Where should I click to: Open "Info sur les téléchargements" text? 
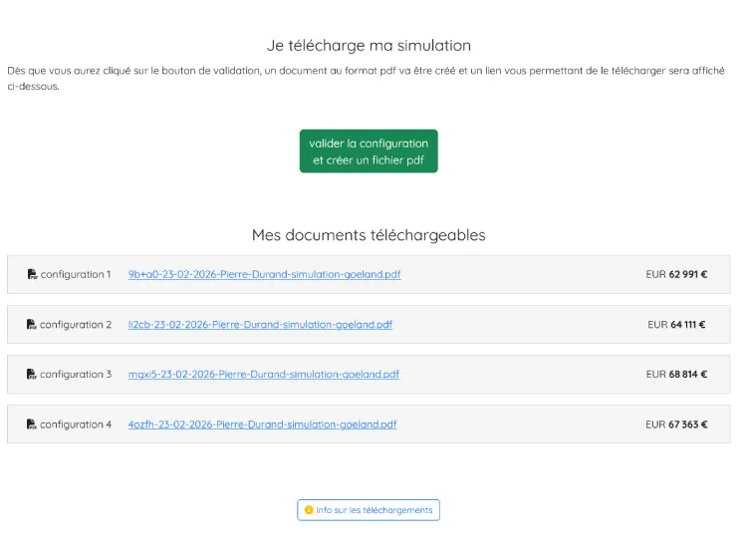tap(374, 510)
